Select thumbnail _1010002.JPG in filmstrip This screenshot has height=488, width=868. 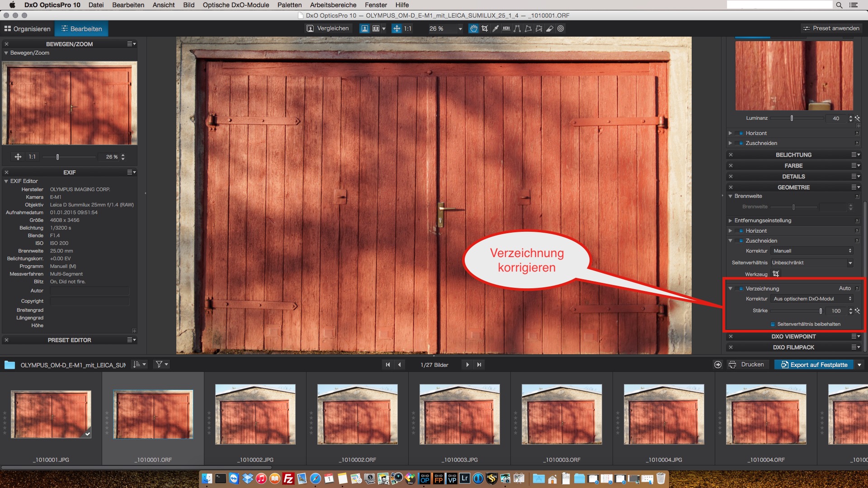tap(255, 414)
